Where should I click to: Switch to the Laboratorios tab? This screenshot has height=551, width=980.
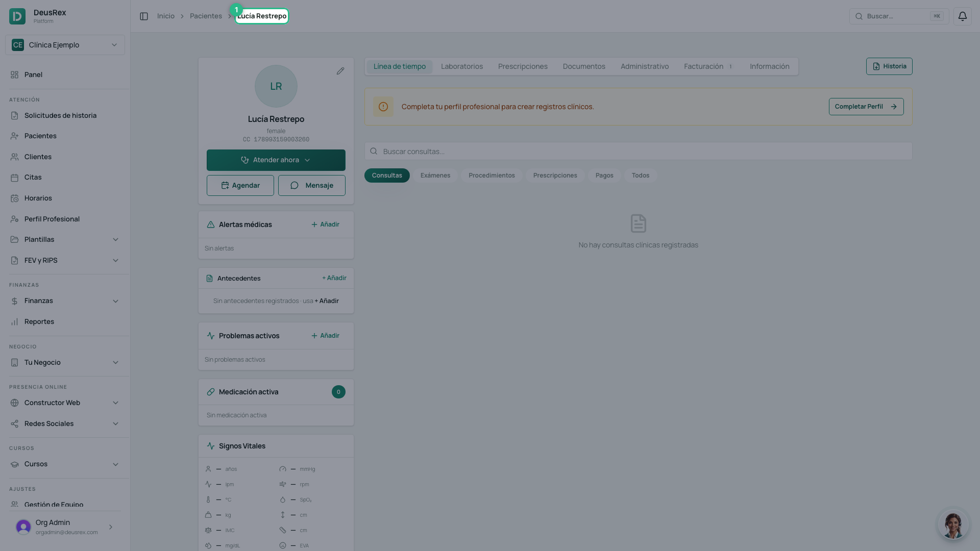point(462,66)
